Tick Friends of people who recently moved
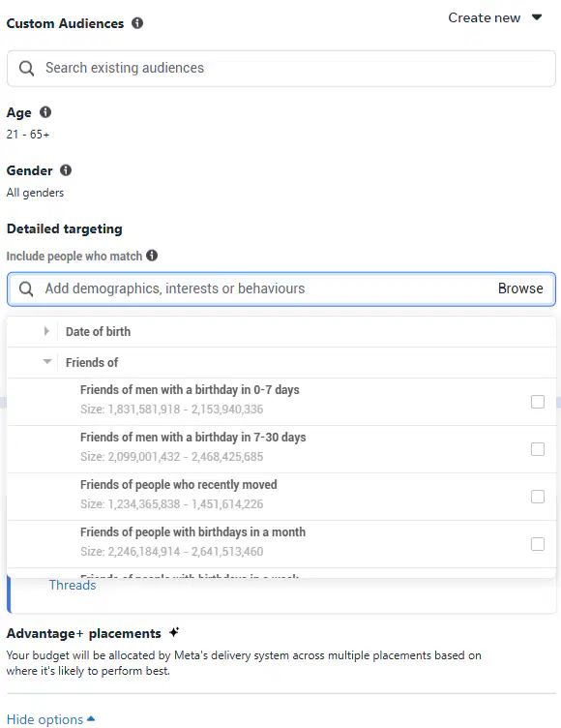Viewport: 561px width, 728px height. [538, 497]
